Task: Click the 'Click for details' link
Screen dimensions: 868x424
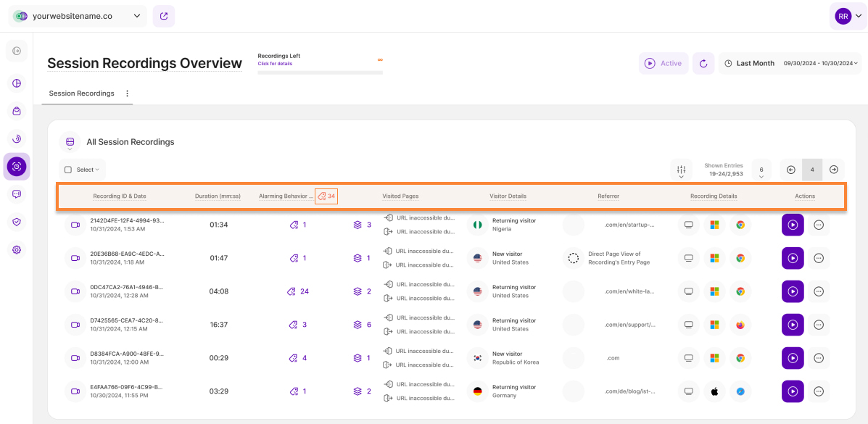Action: coord(275,64)
